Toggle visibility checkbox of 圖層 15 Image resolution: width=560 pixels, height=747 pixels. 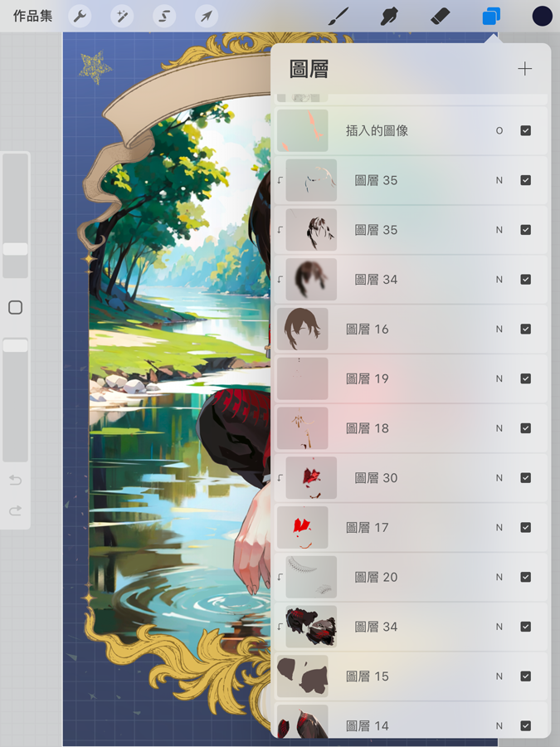pyautogui.click(x=526, y=676)
